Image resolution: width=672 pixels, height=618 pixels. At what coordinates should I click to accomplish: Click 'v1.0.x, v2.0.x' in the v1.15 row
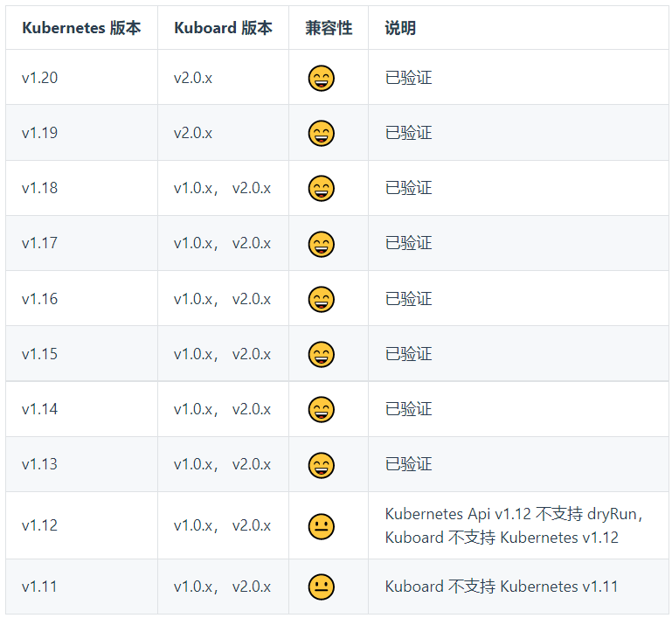(222, 354)
